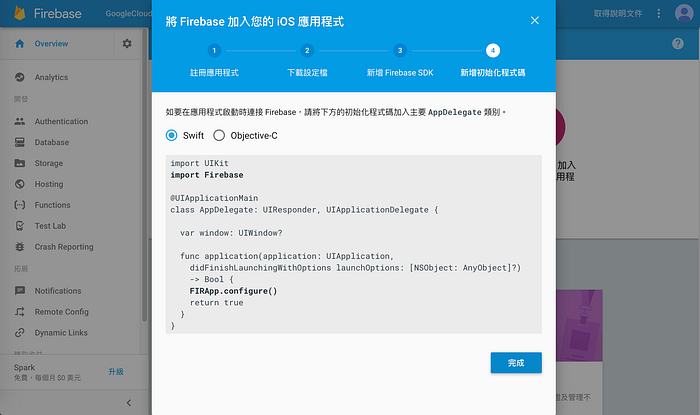Go to step 1 circle
Screen dimensions: 700x415
(214, 50)
